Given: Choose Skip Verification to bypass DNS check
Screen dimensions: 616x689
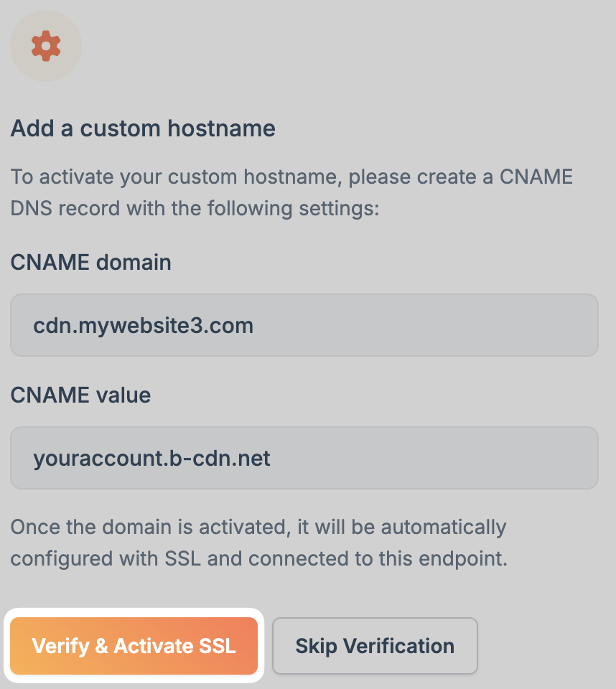Looking at the screenshot, I should click(x=374, y=645).
